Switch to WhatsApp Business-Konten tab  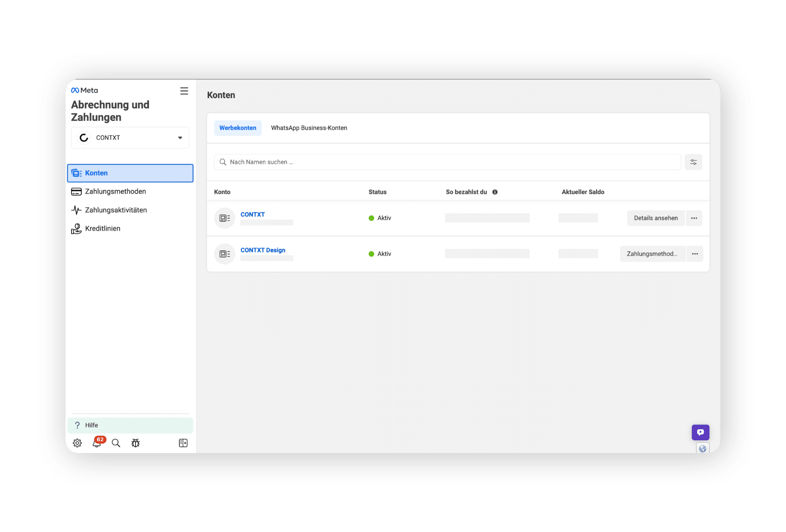click(x=309, y=128)
